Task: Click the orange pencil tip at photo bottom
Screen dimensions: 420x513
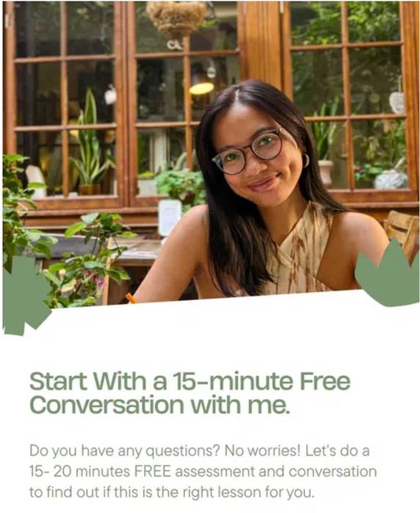Action: [x=131, y=298]
